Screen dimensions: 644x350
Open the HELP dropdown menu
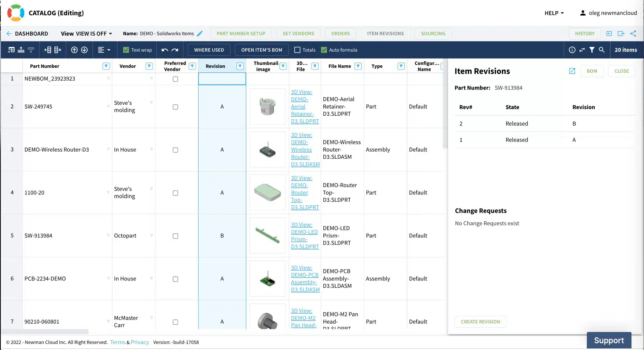tap(554, 13)
